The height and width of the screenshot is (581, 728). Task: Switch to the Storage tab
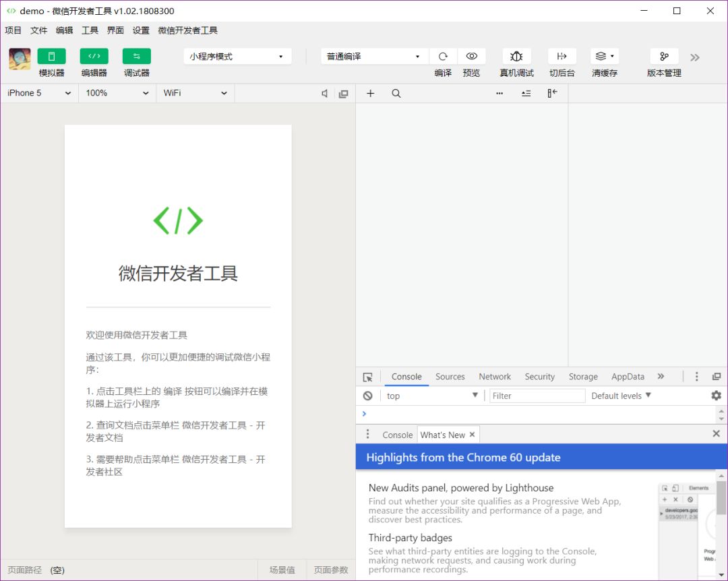point(583,377)
